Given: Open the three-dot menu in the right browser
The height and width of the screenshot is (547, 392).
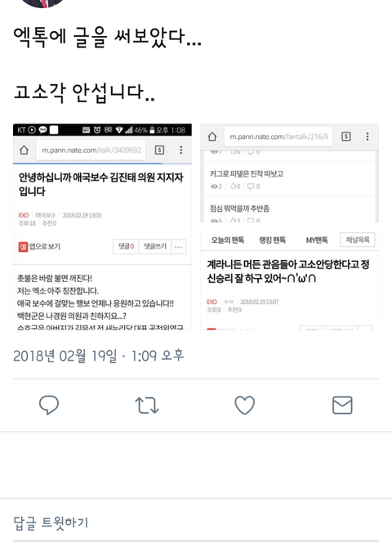Looking at the screenshot, I should pos(367,137).
